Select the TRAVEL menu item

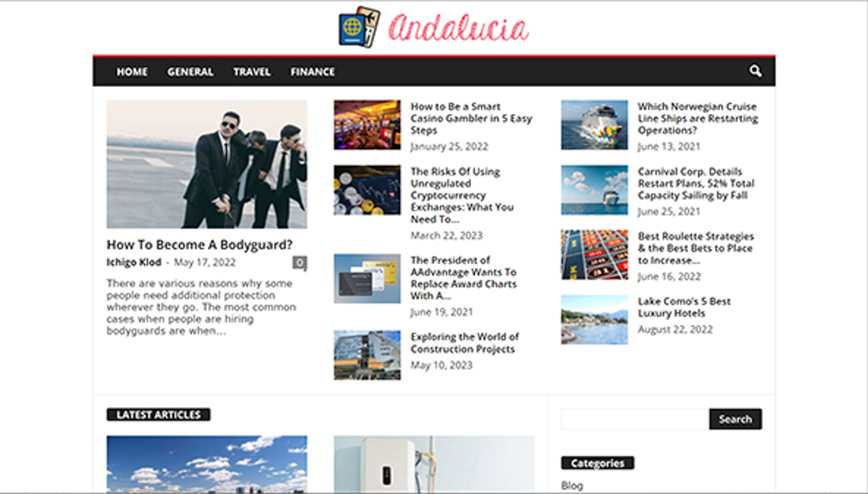[x=252, y=72]
